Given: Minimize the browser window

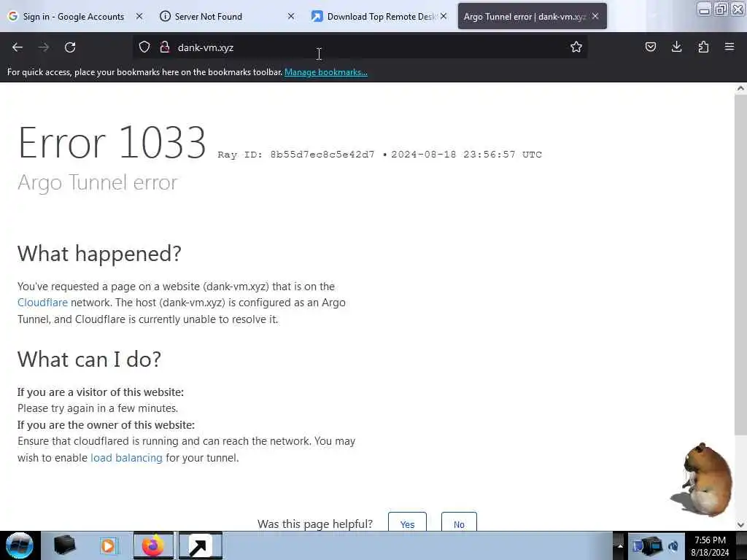Looking at the screenshot, I should pos(704,9).
